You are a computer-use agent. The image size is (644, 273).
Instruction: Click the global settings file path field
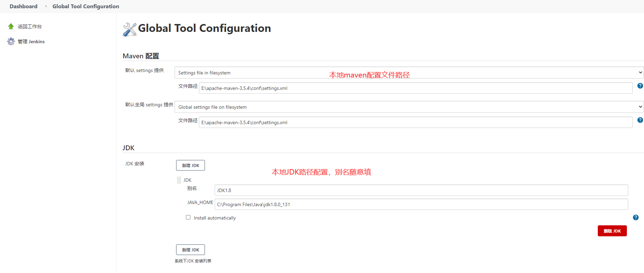point(415,122)
